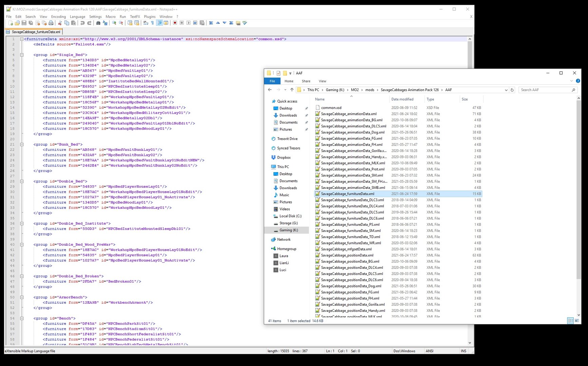The image size is (588, 366).
Task: Collapse the Single_Bed group fold marker
Action: 22,55
